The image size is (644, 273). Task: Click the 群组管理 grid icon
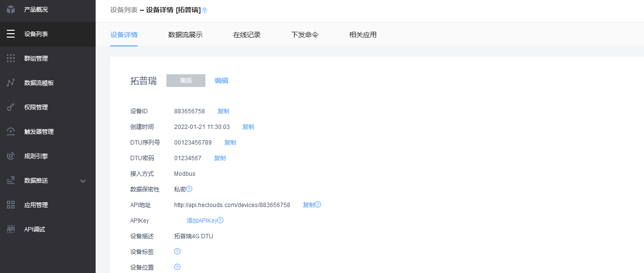(11, 59)
